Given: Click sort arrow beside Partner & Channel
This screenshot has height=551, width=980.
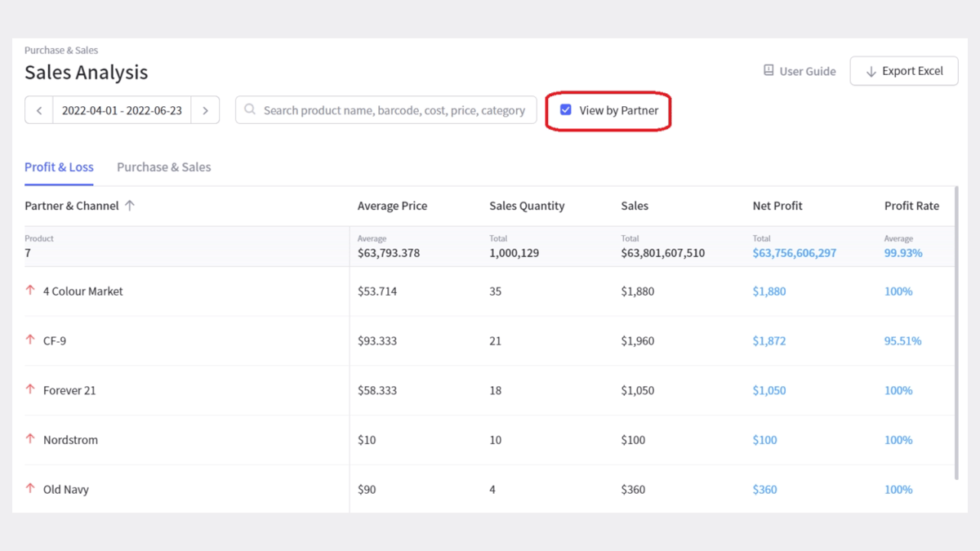Looking at the screenshot, I should [130, 206].
